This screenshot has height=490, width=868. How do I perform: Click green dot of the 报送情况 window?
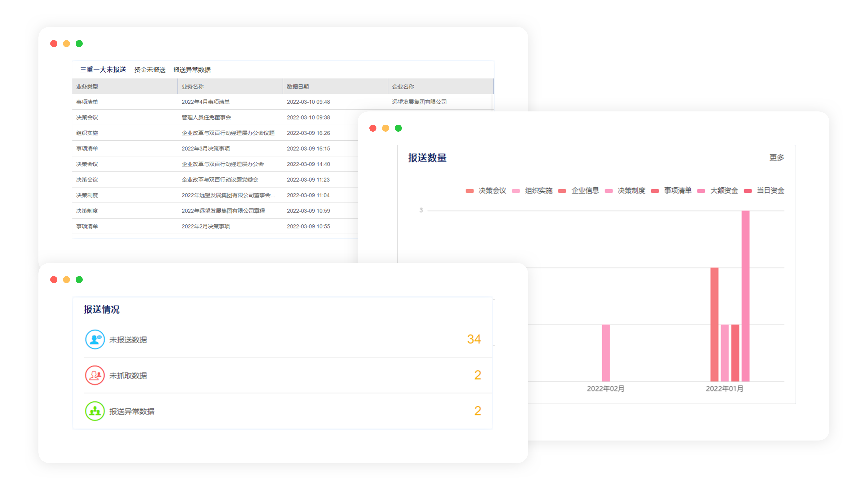(79, 280)
